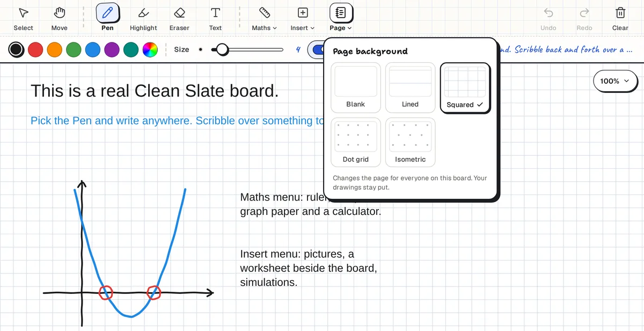Choose the Select arrow tool
This screenshot has height=331, width=644.
pyautogui.click(x=24, y=19)
